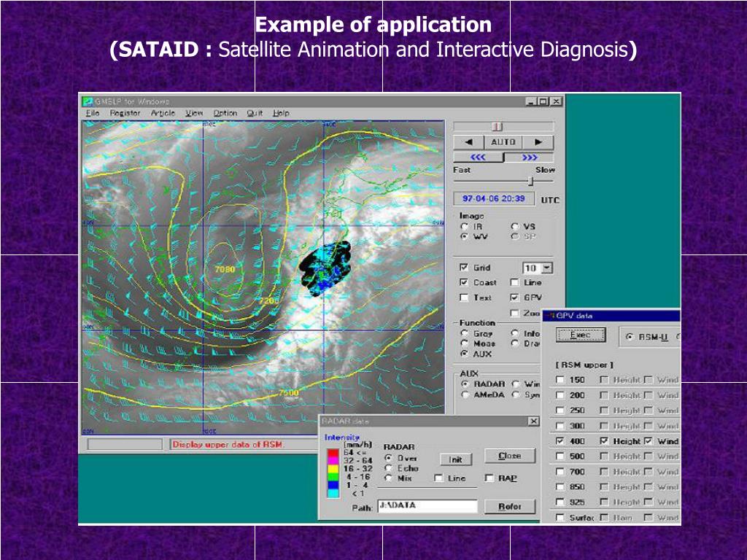Image resolution: width=747 pixels, height=560 pixels.
Task: Enable the 700 level checkbox
Action: pos(560,472)
